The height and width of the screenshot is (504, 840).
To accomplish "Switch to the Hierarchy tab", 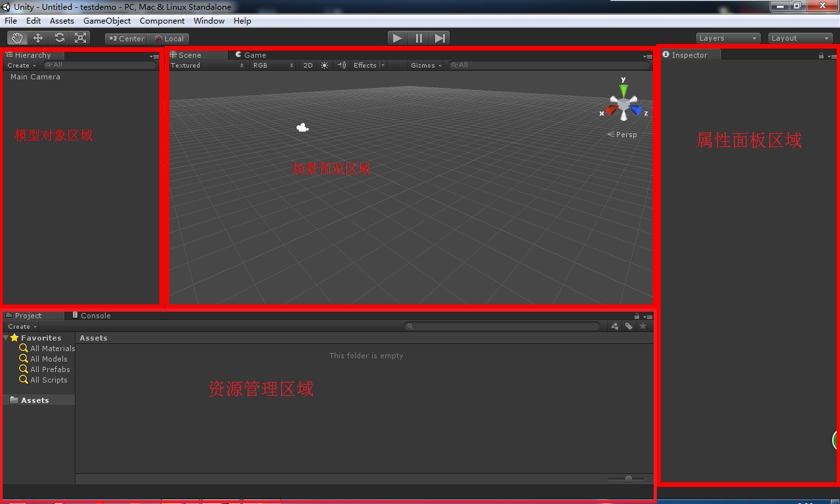I will coord(33,55).
